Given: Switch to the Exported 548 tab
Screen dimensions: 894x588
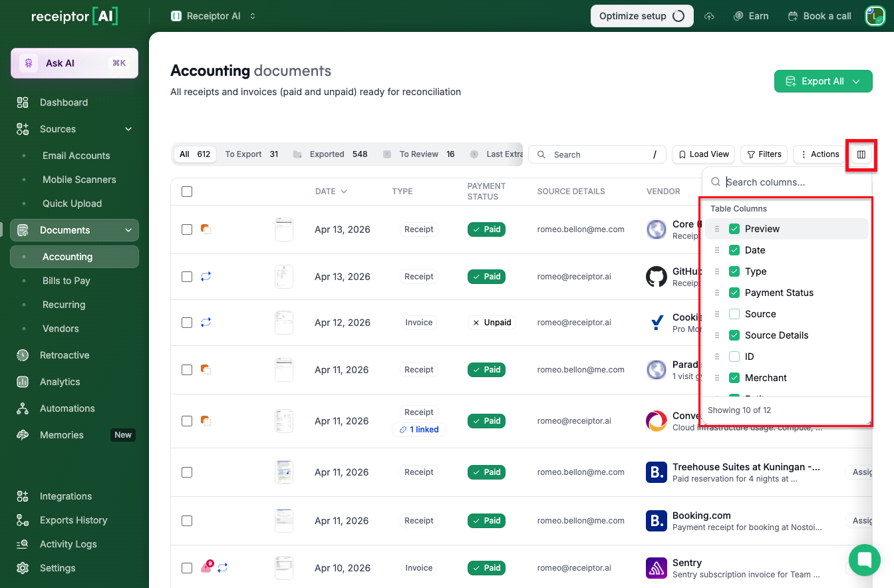Looking at the screenshot, I should click(331, 154).
